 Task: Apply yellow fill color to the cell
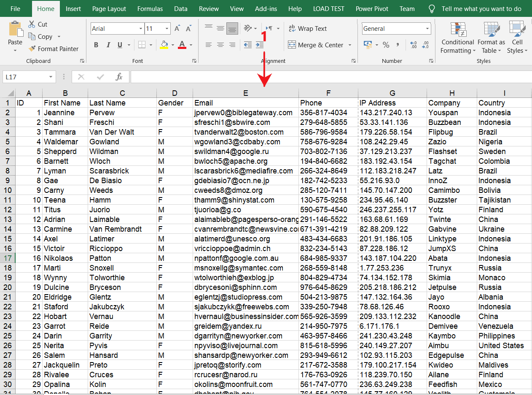click(x=164, y=45)
